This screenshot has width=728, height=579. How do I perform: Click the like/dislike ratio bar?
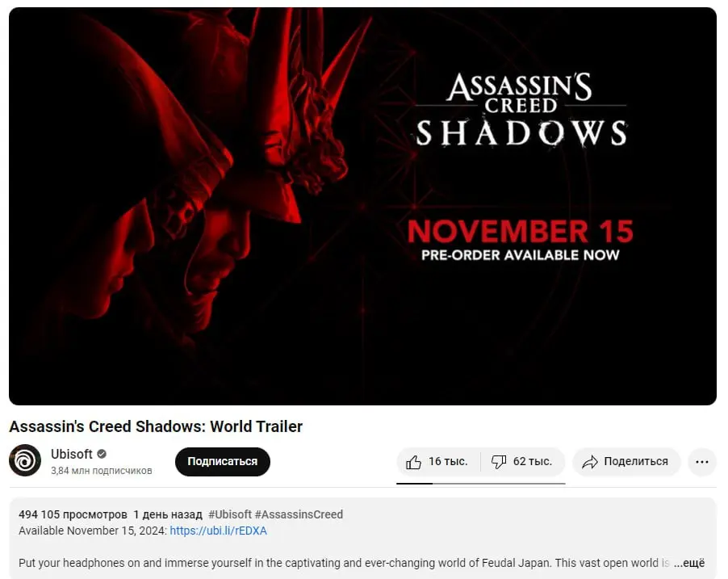(x=480, y=483)
